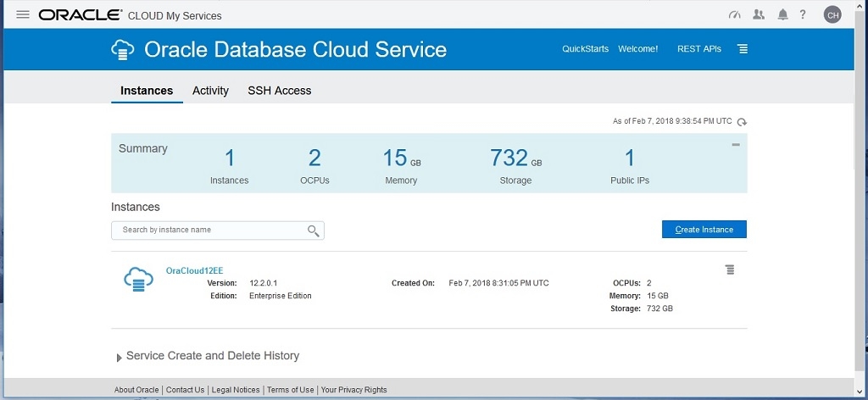The width and height of the screenshot is (868, 400).
Task: Open the Terms of Use footer link
Action: point(291,390)
